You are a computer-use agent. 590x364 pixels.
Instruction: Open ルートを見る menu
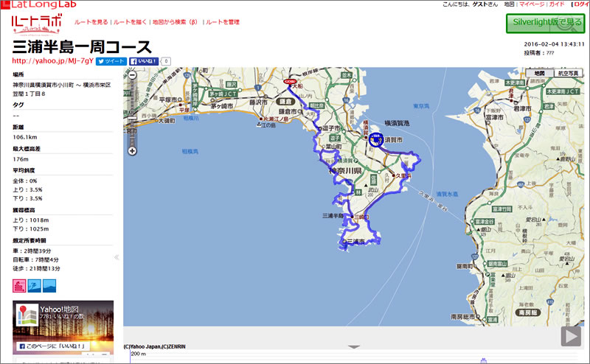pyautogui.click(x=91, y=22)
